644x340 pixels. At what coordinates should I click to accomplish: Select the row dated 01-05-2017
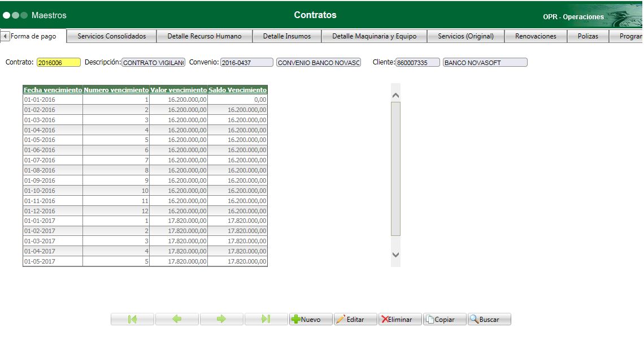pyautogui.click(x=145, y=261)
